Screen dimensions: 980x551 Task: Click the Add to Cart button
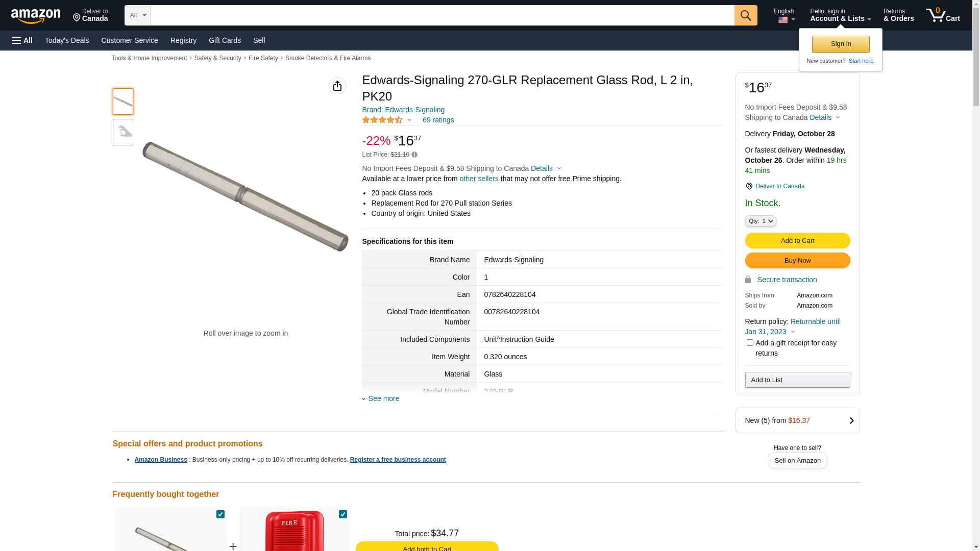tap(797, 240)
